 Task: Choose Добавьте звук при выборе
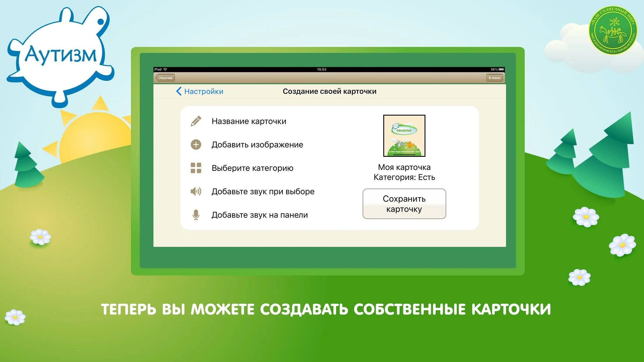263,191
